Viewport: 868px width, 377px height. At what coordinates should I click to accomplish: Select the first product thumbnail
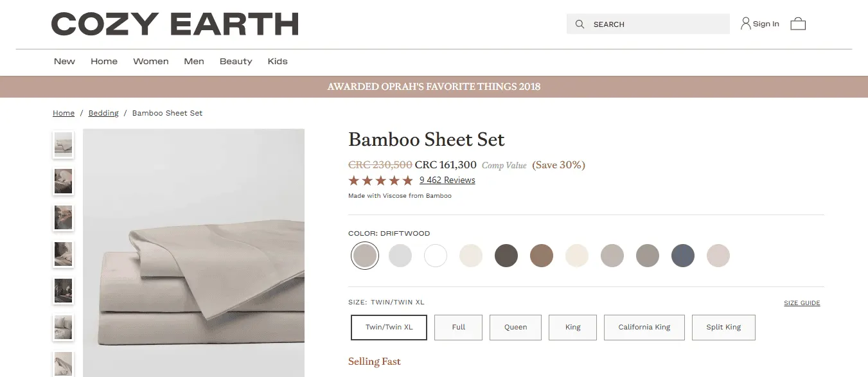point(64,145)
